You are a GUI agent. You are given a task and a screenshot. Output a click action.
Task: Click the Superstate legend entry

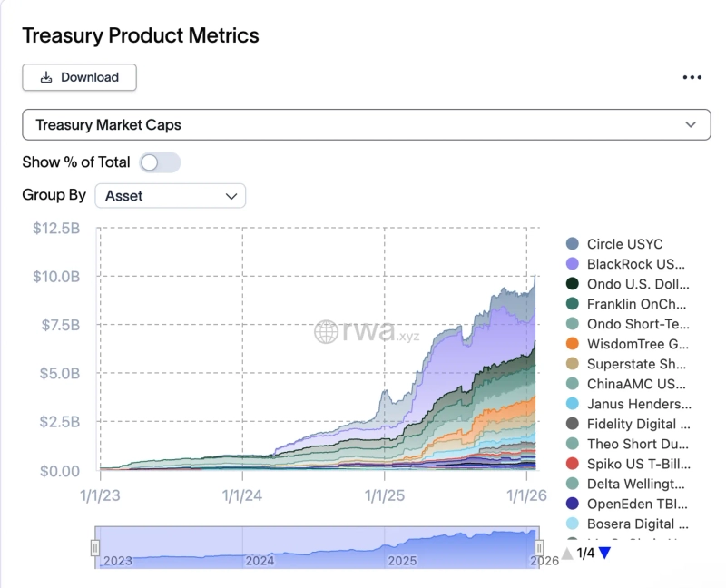[x=636, y=364]
